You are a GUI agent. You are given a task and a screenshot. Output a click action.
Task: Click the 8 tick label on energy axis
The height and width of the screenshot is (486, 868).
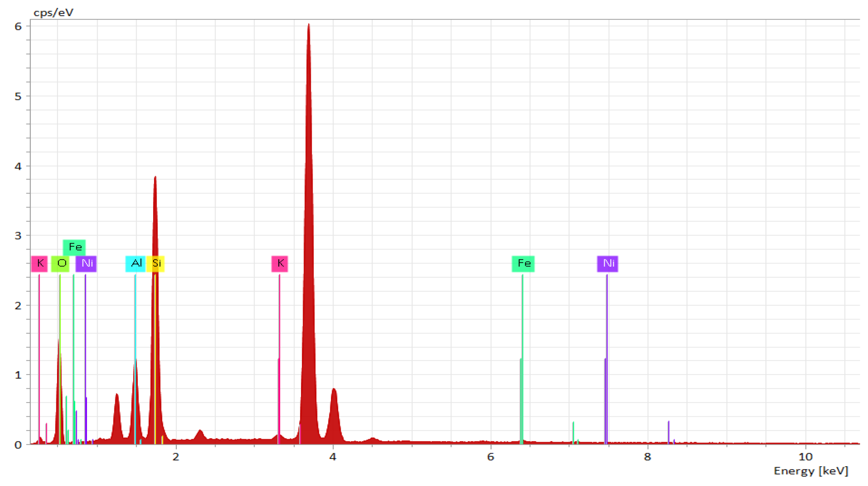(647, 457)
